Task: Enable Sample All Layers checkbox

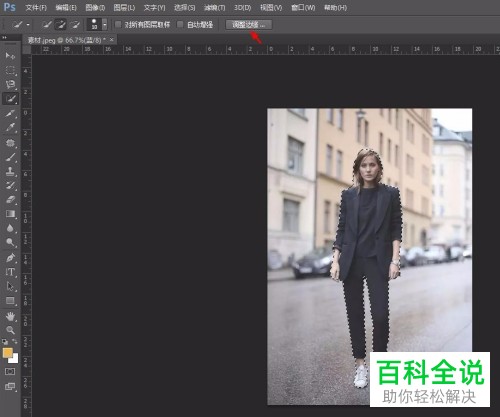Action: click(x=118, y=24)
